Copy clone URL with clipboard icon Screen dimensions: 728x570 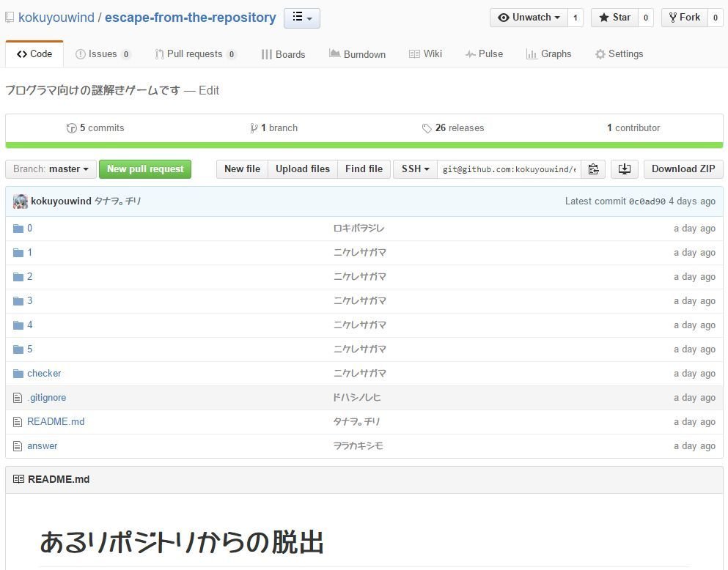(593, 169)
